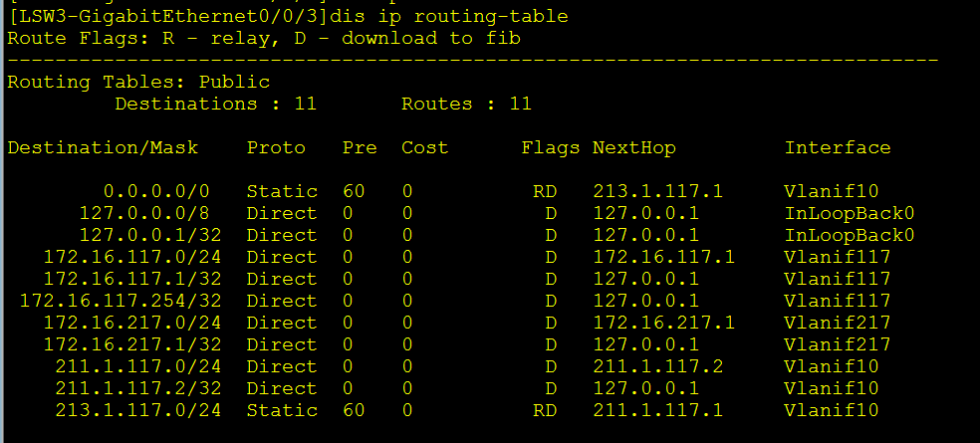Click the Pre column header
Viewport: 980px width, 443px height.
(x=360, y=147)
